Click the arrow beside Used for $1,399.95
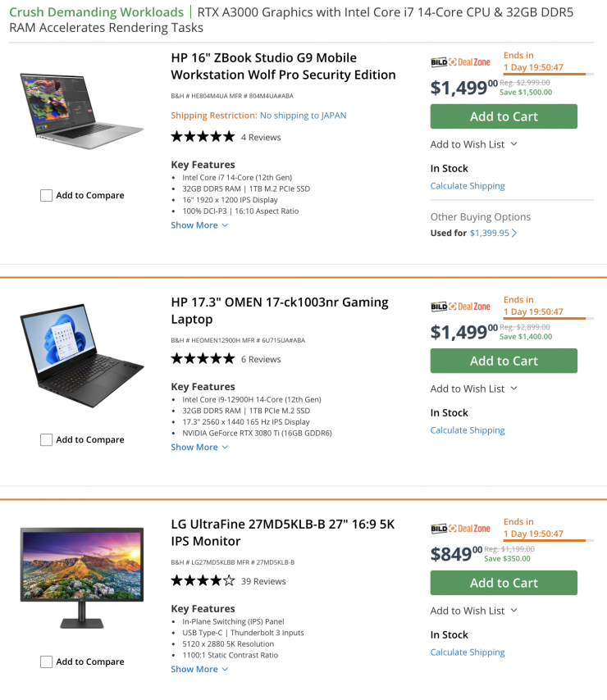The width and height of the screenshot is (607, 700). tap(514, 233)
